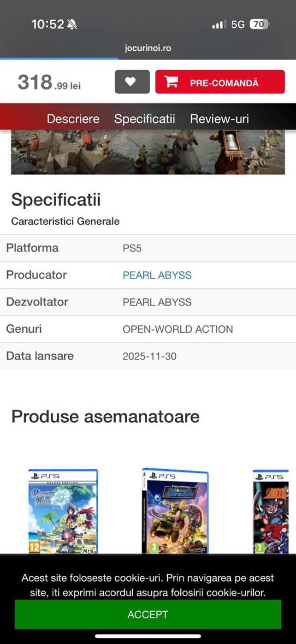Tap the battery level indicator
This screenshot has height=644, width=296.
[x=259, y=24]
